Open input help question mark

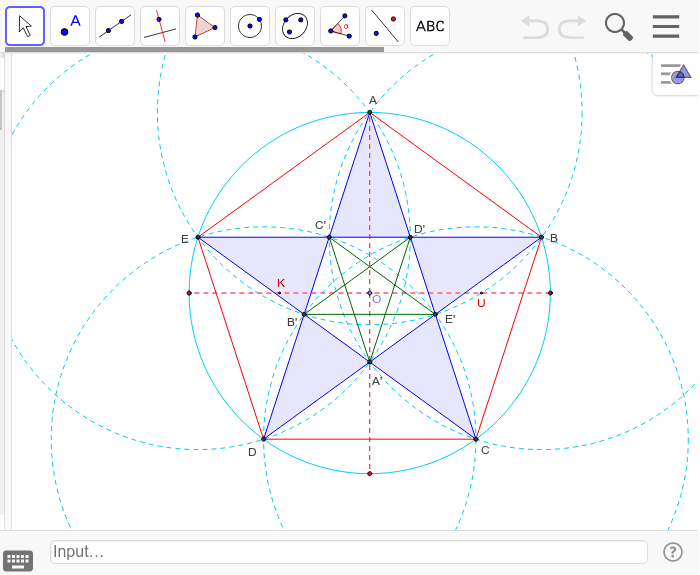click(x=673, y=552)
